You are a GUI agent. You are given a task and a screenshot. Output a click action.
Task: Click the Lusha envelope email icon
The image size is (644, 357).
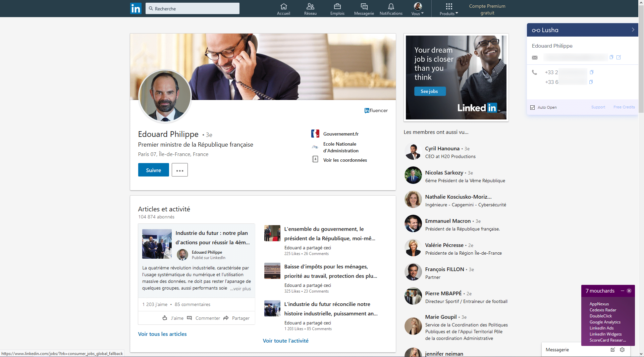point(535,58)
